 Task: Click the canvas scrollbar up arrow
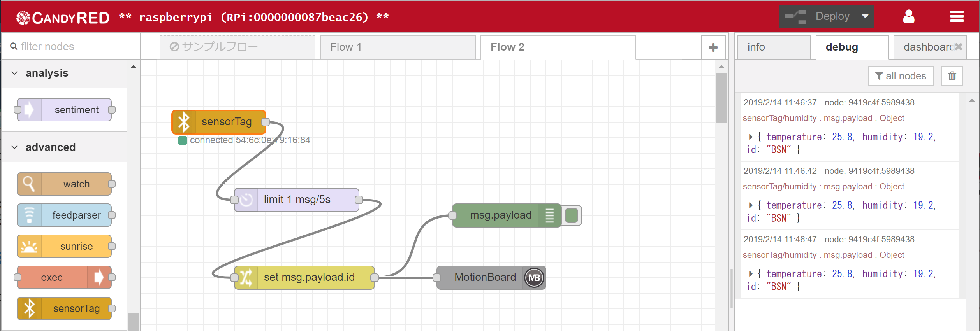point(721,67)
